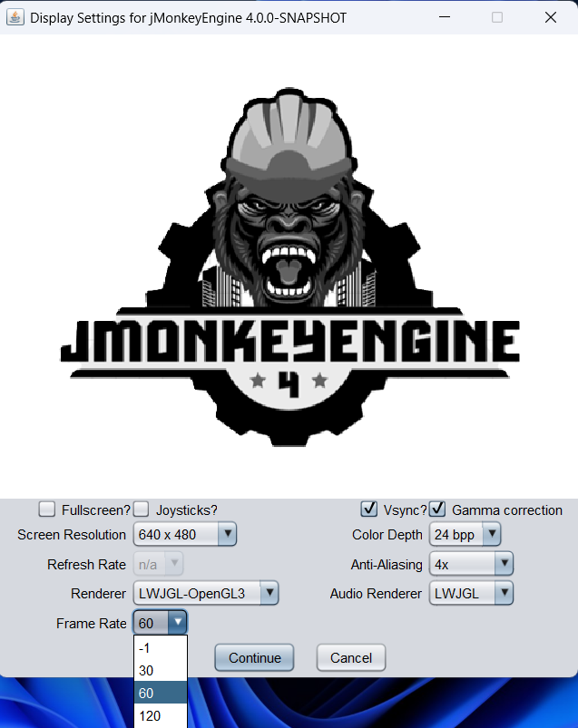Viewport: 578px width, 728px height.
Task: Uncheck the Vsync checkbox
Action: point(369,509)
